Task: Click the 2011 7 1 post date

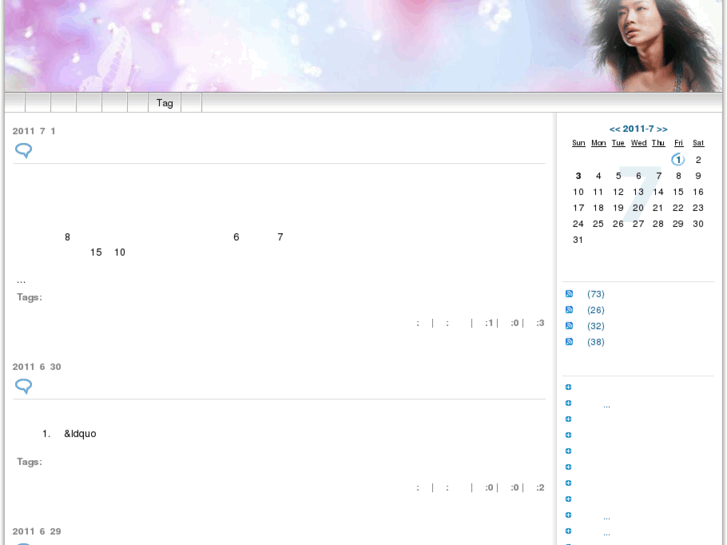Action: click(x=34, y=131)
